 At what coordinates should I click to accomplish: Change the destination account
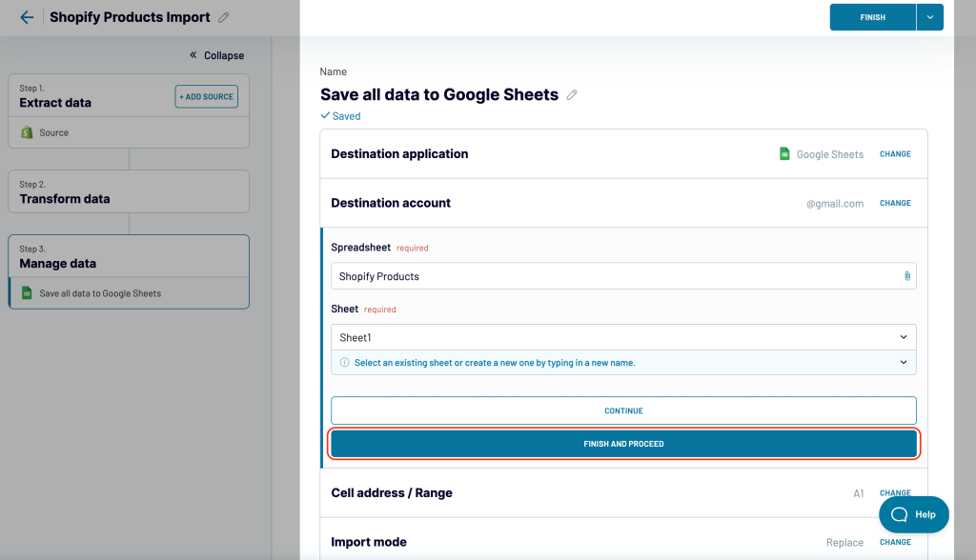(895, 203)
